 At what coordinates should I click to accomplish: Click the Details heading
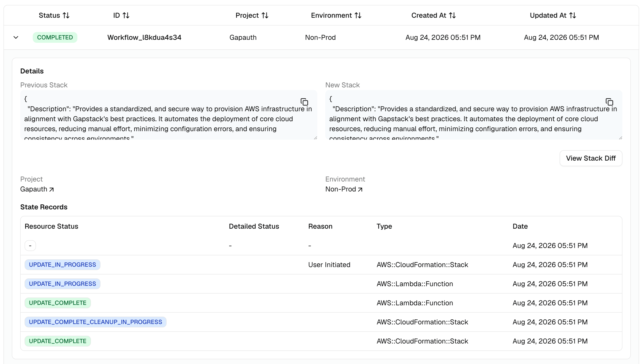[x=32, y=71]
